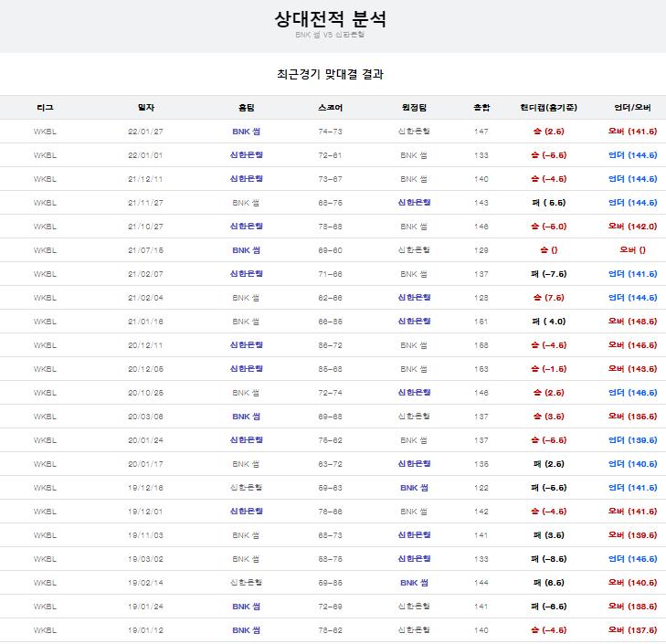Click the '리그' column header
The width and height of the screenshot is (666, 644).
pos(45,108)
